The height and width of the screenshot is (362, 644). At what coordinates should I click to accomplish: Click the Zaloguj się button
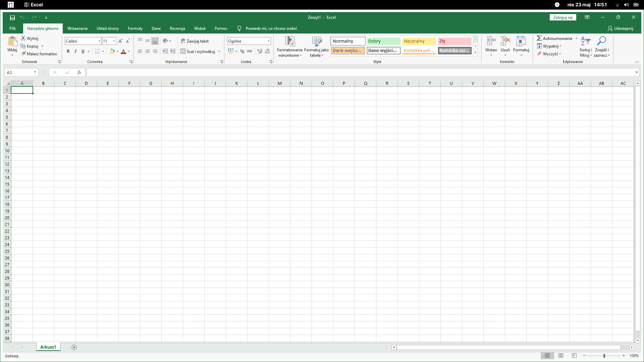point(562,17)
